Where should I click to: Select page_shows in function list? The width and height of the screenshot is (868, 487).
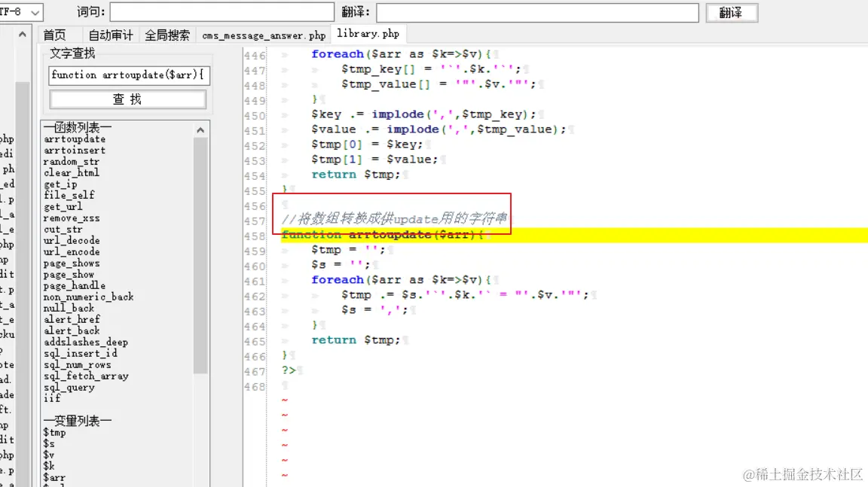pos(72,263)
